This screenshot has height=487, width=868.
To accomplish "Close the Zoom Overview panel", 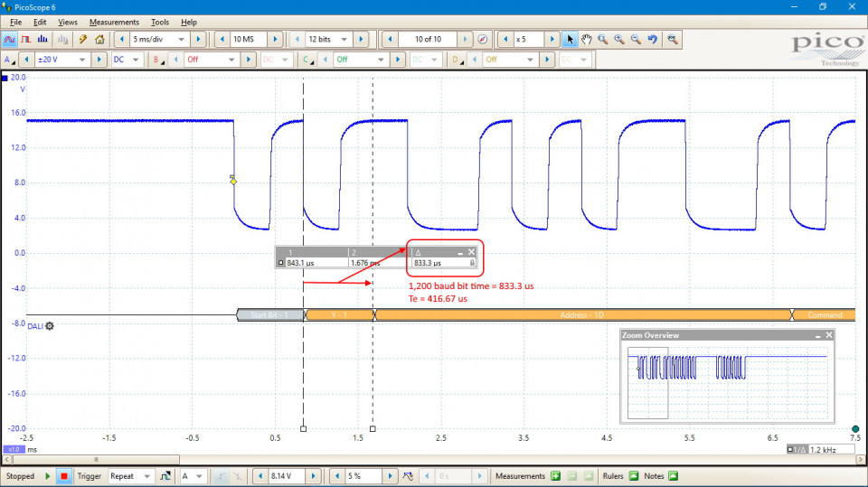I will point(829,335).
